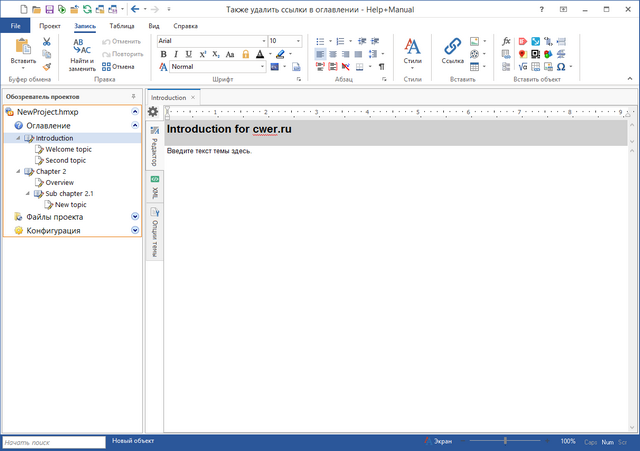Image resolution: width=640 pixels, height=451 pixels.
Task: Select the Welcome topic tree item
Action: click(68, 149)
